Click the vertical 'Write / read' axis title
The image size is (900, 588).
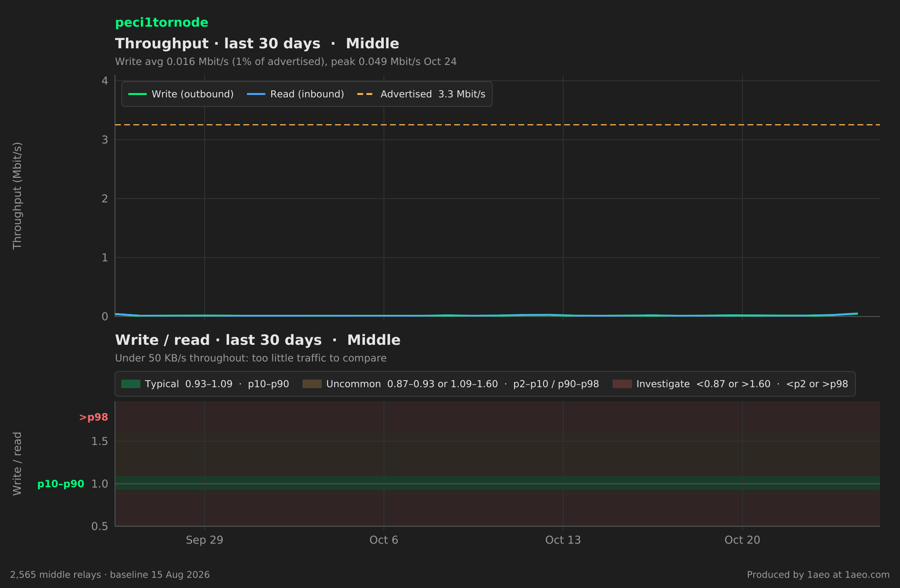(17, 463)
